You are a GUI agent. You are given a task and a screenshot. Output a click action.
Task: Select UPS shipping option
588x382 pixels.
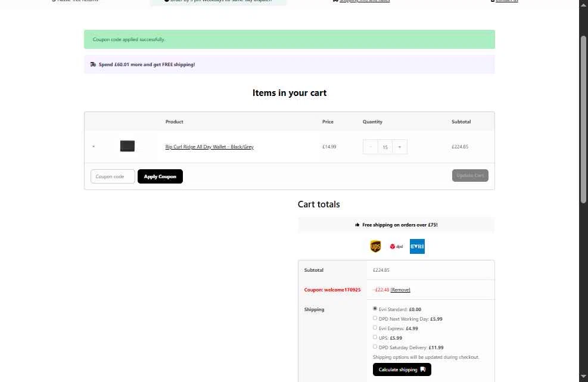(x=375, y=337)
